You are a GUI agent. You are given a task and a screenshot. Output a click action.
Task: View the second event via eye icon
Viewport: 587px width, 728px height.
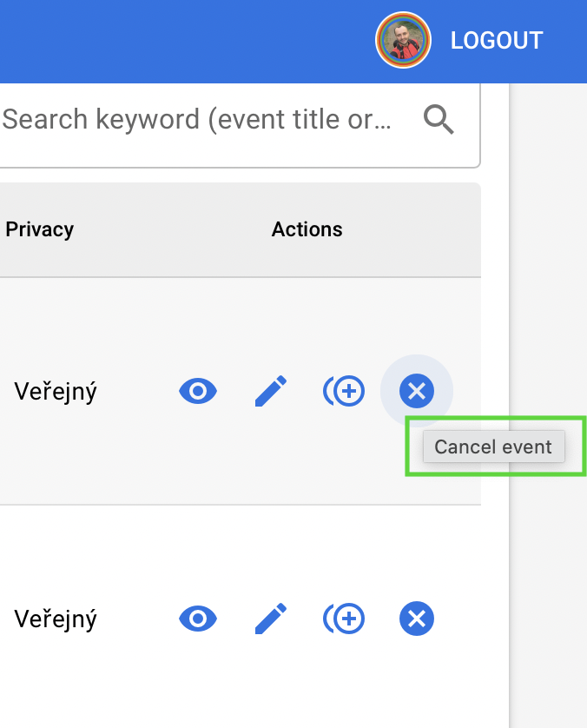pyautogui.click(x=198, y=619)
